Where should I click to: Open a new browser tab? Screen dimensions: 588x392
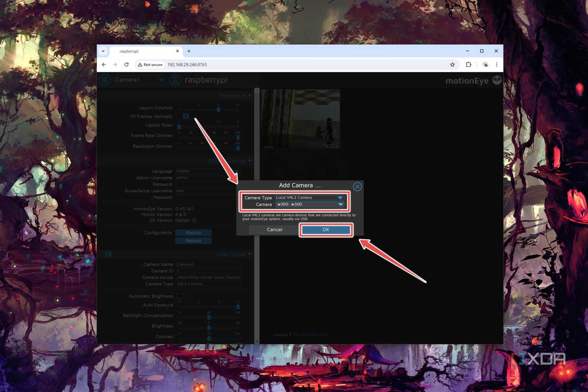point(189,51)
